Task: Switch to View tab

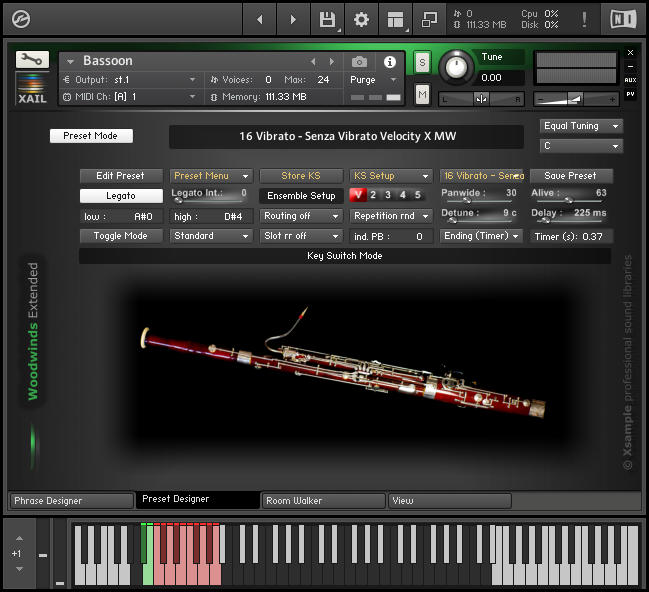Action: [x=450, y=501]
